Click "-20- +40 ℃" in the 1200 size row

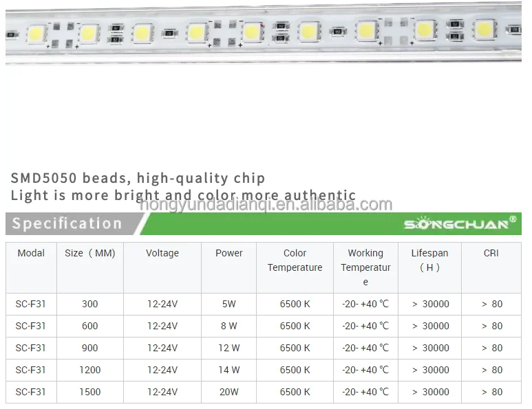365,370
